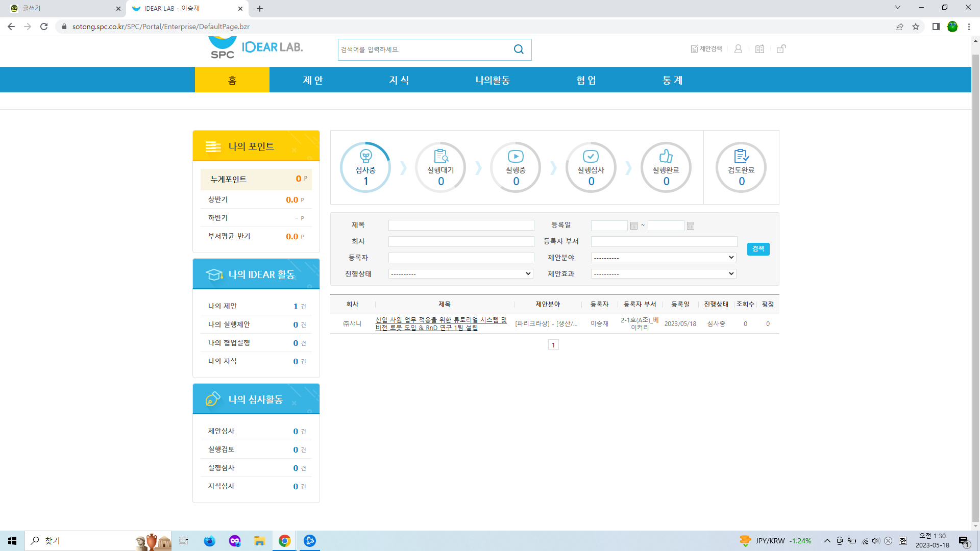The width and height of the screenshot is (980, 551).
Task: Open the 심사중 status circle
Action: [365, 167]
